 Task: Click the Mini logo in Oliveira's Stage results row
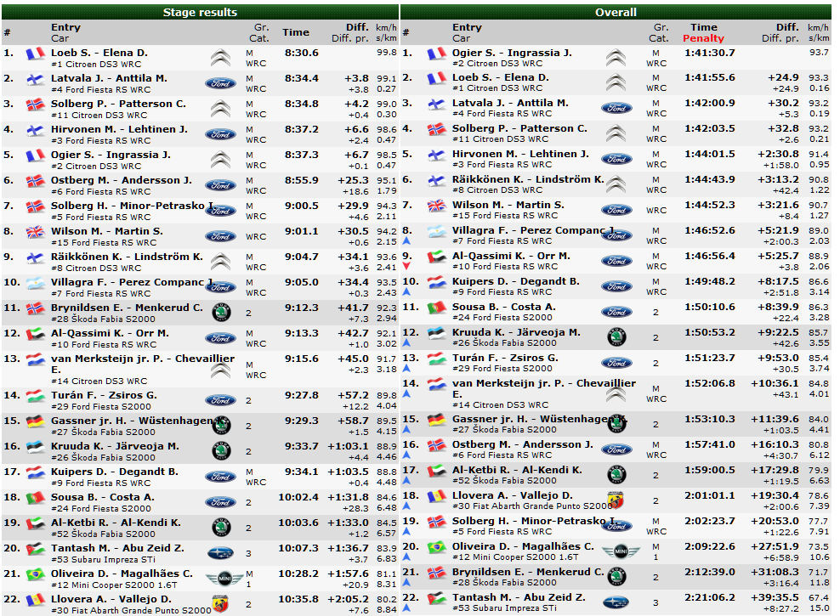point(224,579)
